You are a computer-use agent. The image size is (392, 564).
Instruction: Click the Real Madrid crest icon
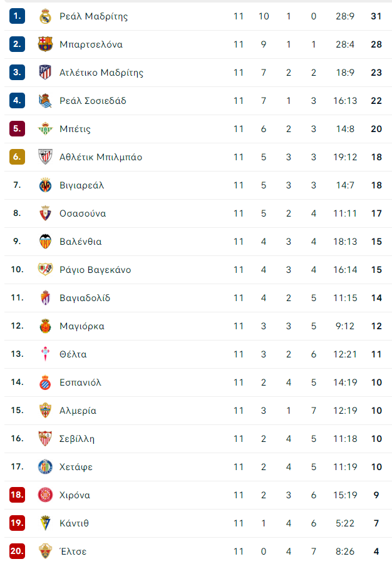[45, 16]
